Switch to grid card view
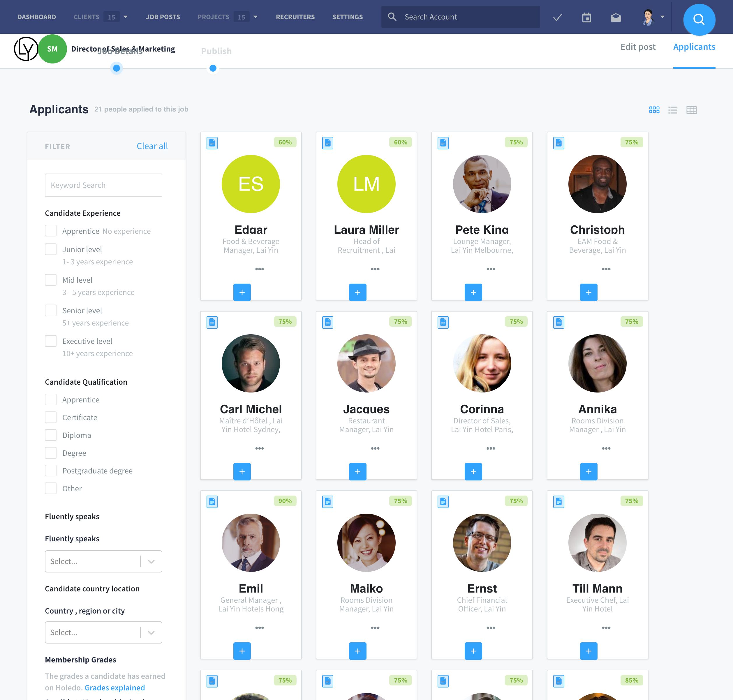 tap(654, 110)
